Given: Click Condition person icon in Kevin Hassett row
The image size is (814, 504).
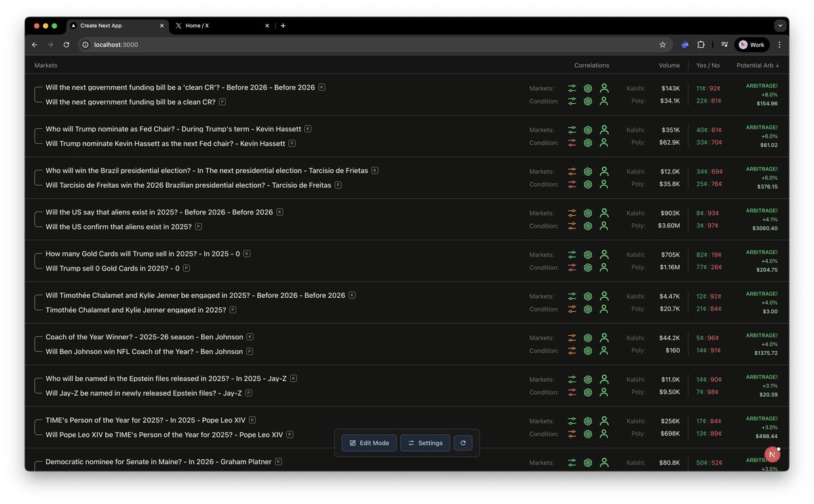Looking at the screenshot, I should (604, 142).
